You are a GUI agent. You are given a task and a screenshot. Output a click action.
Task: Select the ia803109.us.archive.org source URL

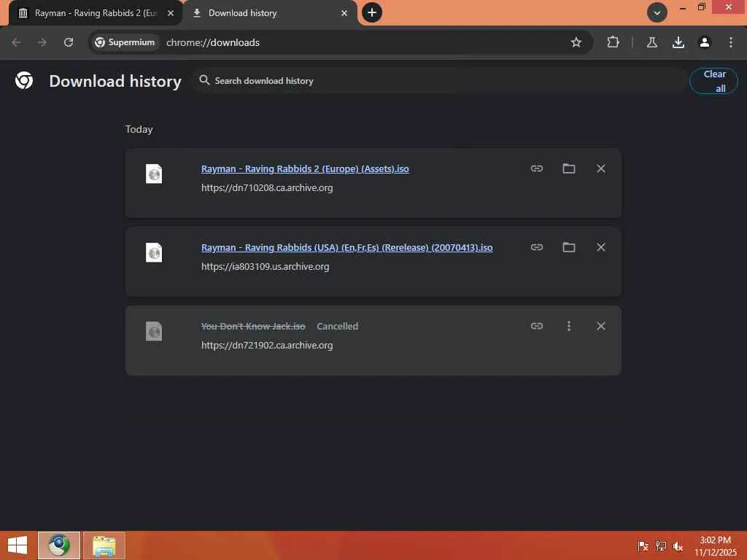(265, 267)
